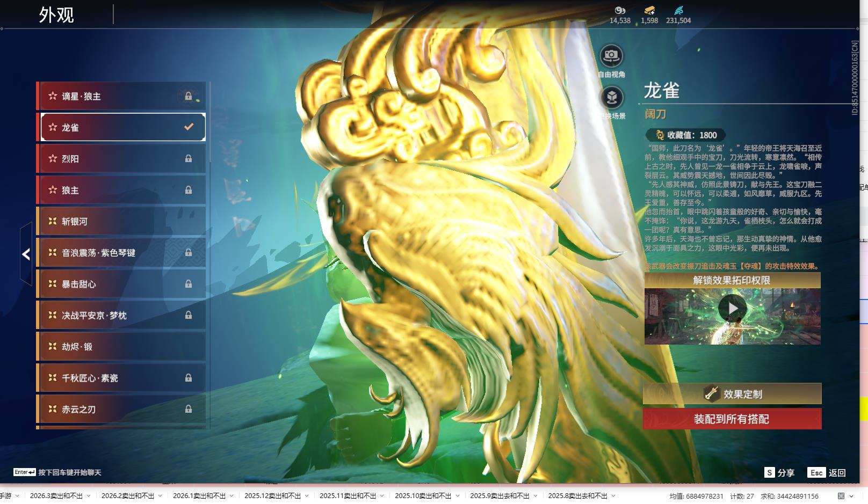Click the blue jade currency icon showing 231,504
868x504 pixels.
pos(679,9)
